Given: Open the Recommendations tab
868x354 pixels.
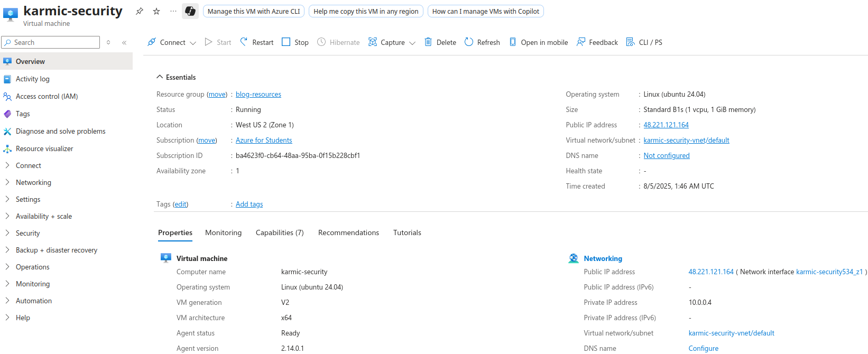Looking at the screenshot, I should [348, 232].
